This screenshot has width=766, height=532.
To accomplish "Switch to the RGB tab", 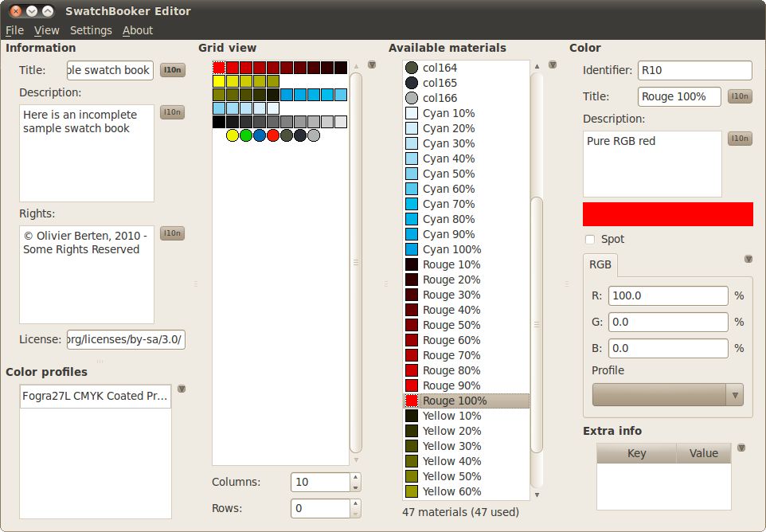I will click(601, 264).
